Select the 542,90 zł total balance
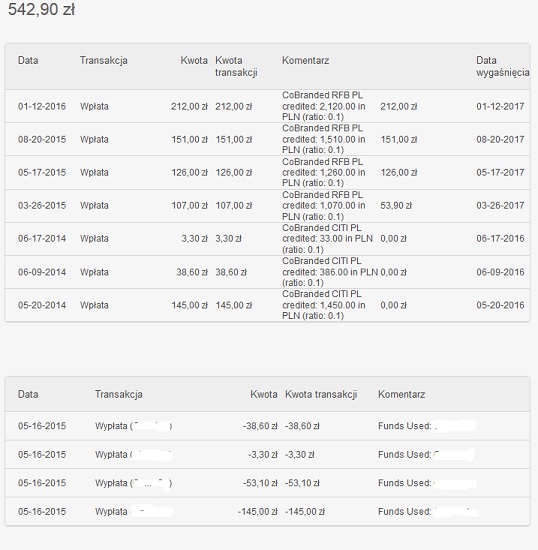The width and height of the screenshot is (538, 550). pyautogui.click(x=41, y=9)
